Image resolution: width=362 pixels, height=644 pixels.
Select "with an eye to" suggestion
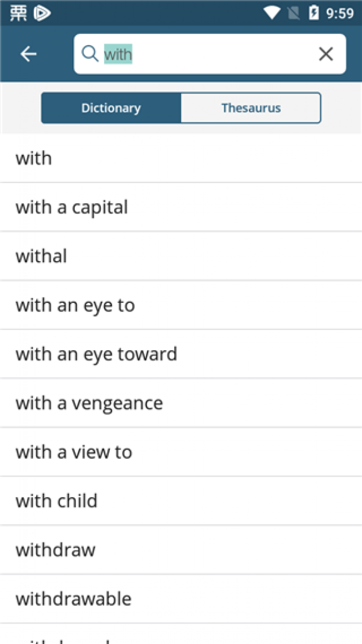pyautogui.click(x=181, y=305)
